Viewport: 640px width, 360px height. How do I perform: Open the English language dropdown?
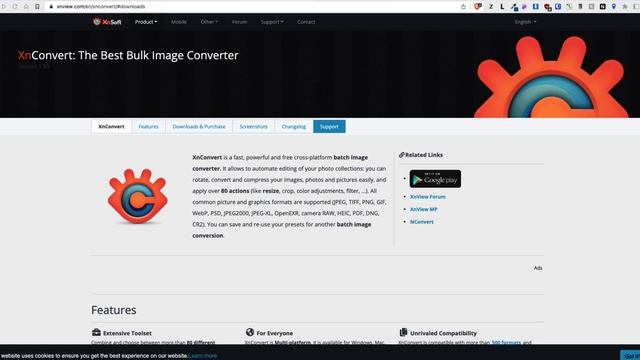tap(525, 22)
